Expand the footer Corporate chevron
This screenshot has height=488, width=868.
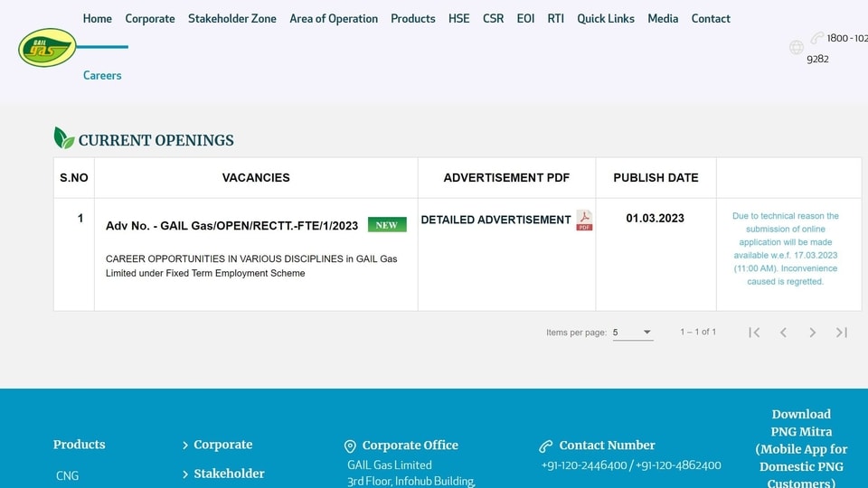pos(184,445)
